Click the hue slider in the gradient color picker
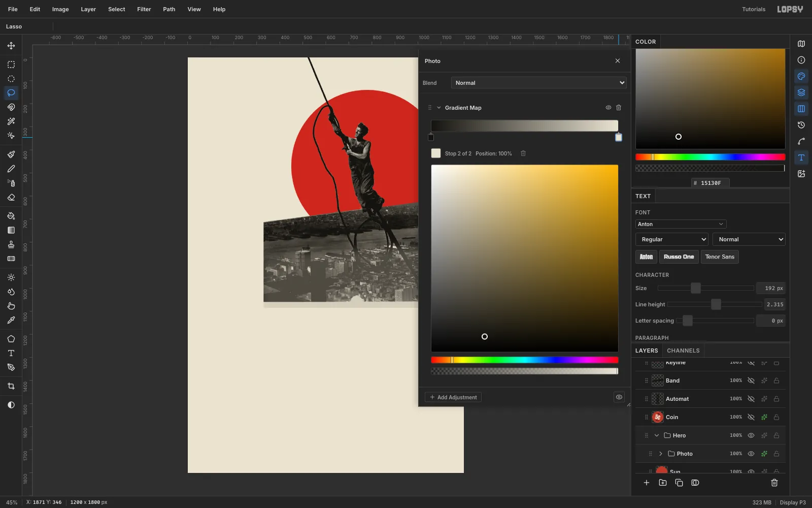This screenshot has width=812, height=508. [x=525, y=360]
